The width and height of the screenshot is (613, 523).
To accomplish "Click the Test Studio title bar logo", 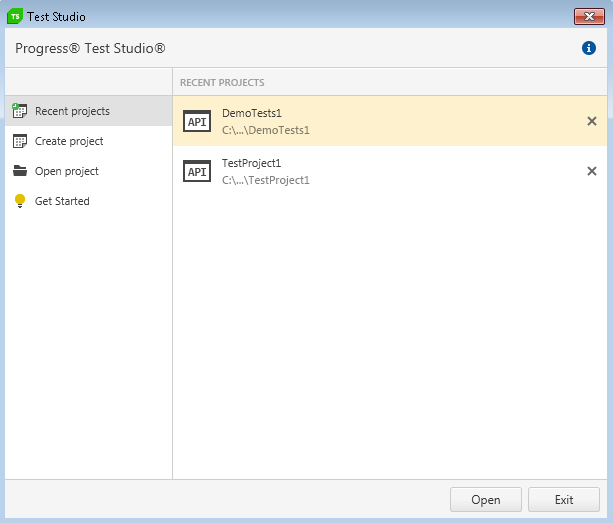I will click(15, 16).
